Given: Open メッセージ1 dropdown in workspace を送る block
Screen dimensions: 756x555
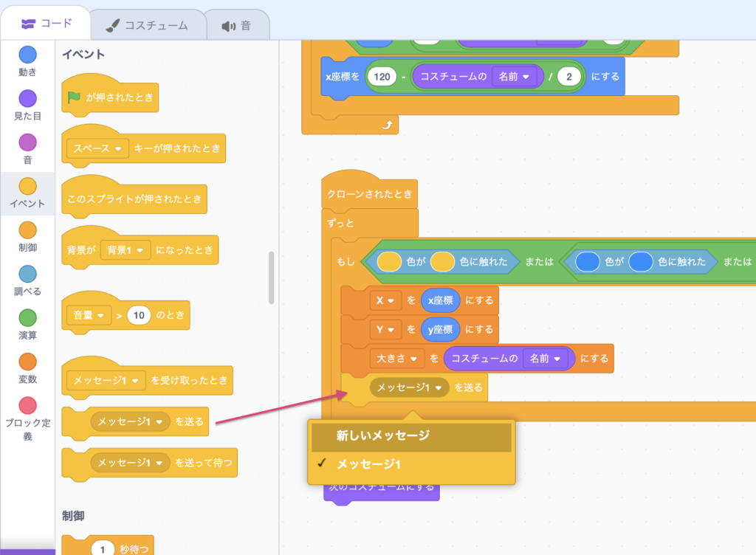Looking at the screenshot, I should tap(409, 387).
